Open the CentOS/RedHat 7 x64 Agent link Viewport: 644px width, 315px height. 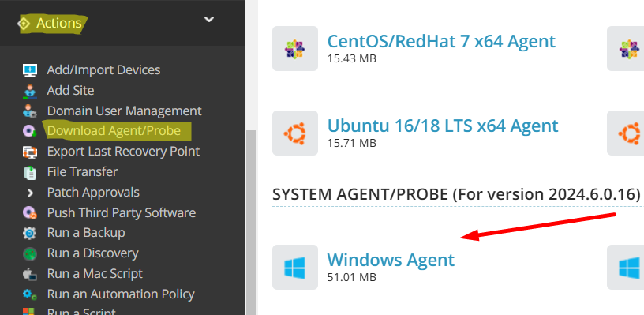tap(441, 41)
